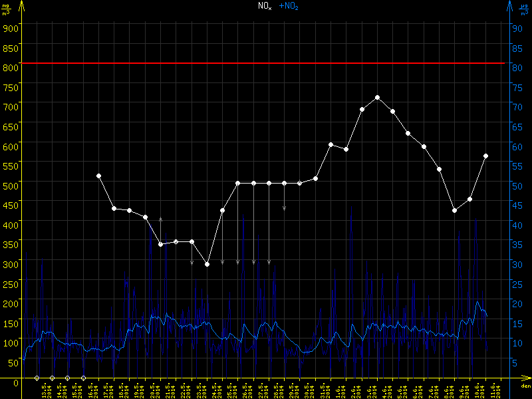The image size is (532, 399).
Task: Select the last white data point
Action: pyautogui.click(x=486, y=156)
